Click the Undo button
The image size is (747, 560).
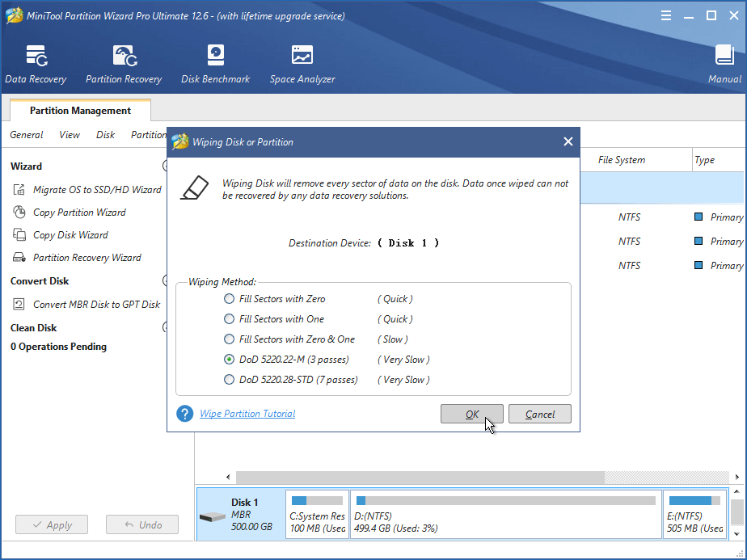pyautogui.click(x=142, y=524)
